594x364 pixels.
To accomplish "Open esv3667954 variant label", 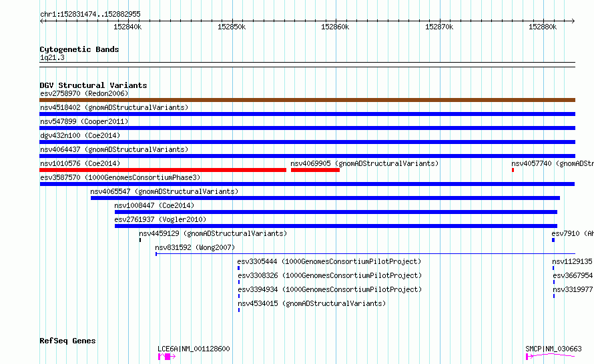I will [573, 275].
